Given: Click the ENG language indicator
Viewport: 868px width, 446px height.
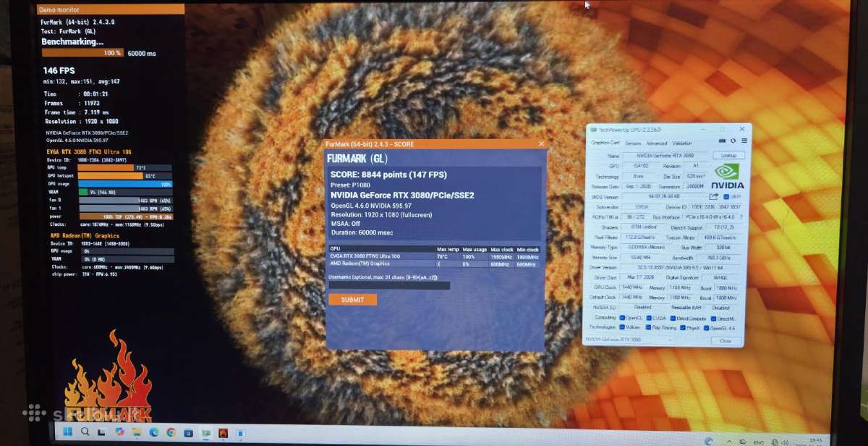Looking at the screenshot, I should point(759,442).
